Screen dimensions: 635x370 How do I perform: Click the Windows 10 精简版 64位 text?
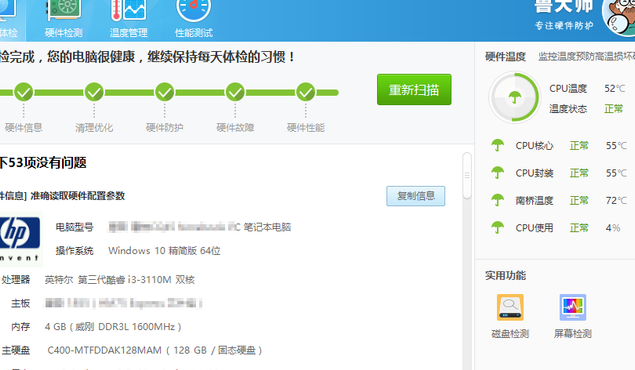(x=164, y=251)
